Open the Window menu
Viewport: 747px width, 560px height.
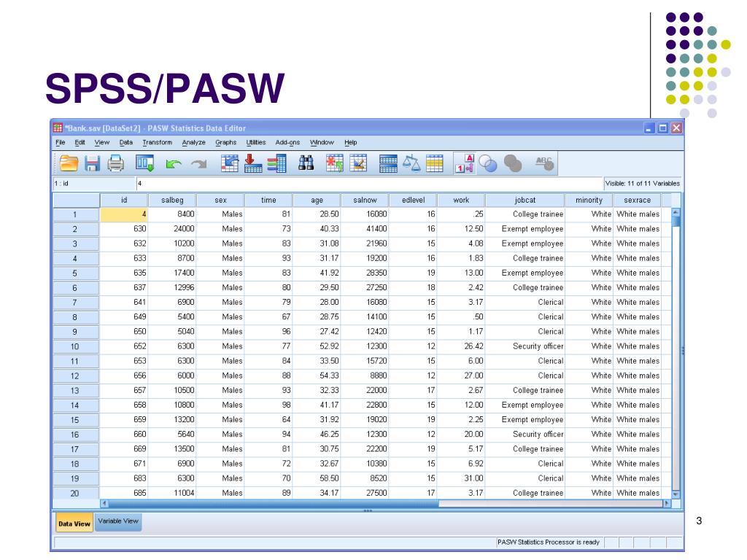point(322,142)
